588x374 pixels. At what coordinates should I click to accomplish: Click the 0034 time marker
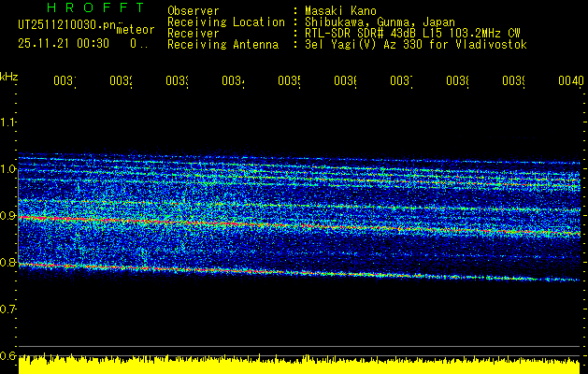[233, 80]
